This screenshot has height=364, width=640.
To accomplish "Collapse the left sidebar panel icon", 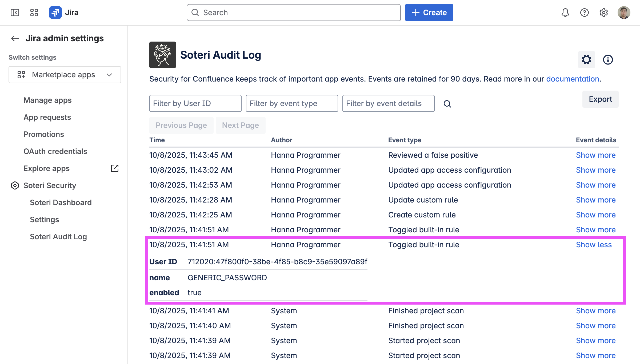I will tap(15, 13).
